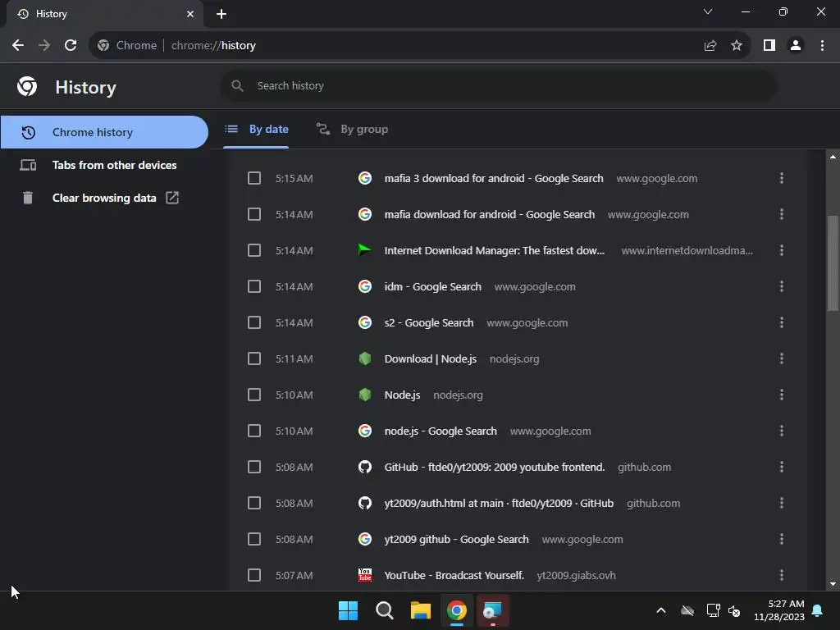The width and height of the screenshot is (840, 630).
Task: Click the Chrome icon in the taskbar
Action: tap(456, 610)
